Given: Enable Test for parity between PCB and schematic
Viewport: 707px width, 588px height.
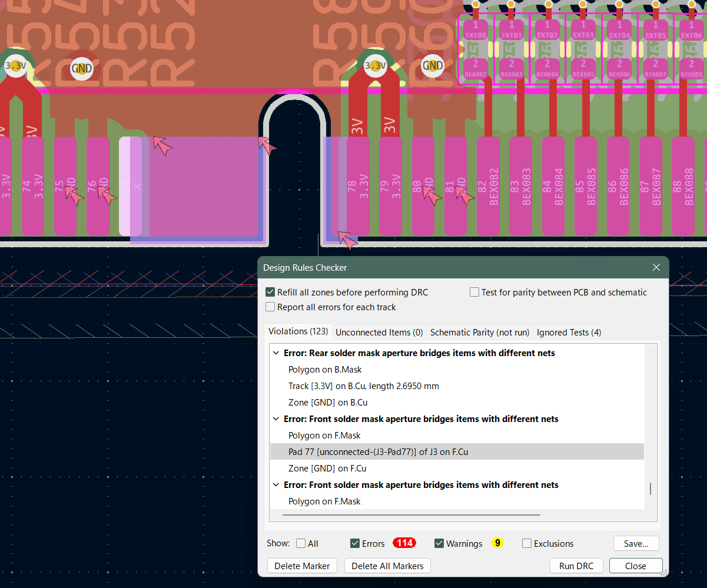Looking at the screenshot, I should point(474,293).
